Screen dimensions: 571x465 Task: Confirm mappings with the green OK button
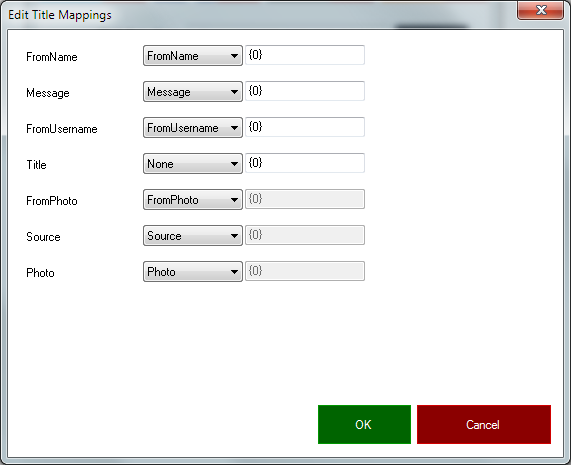click(x=364, y=425)
